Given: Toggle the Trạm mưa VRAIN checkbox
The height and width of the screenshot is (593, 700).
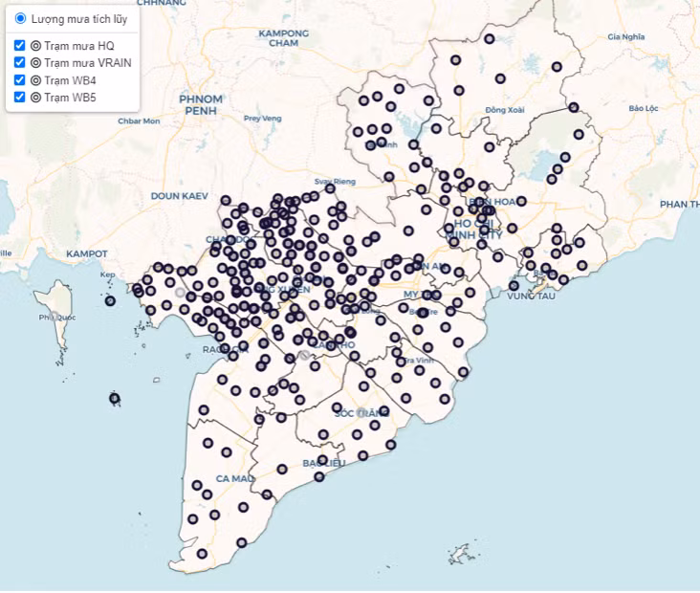Looking at the screenshot, I should tap(20, 62).
